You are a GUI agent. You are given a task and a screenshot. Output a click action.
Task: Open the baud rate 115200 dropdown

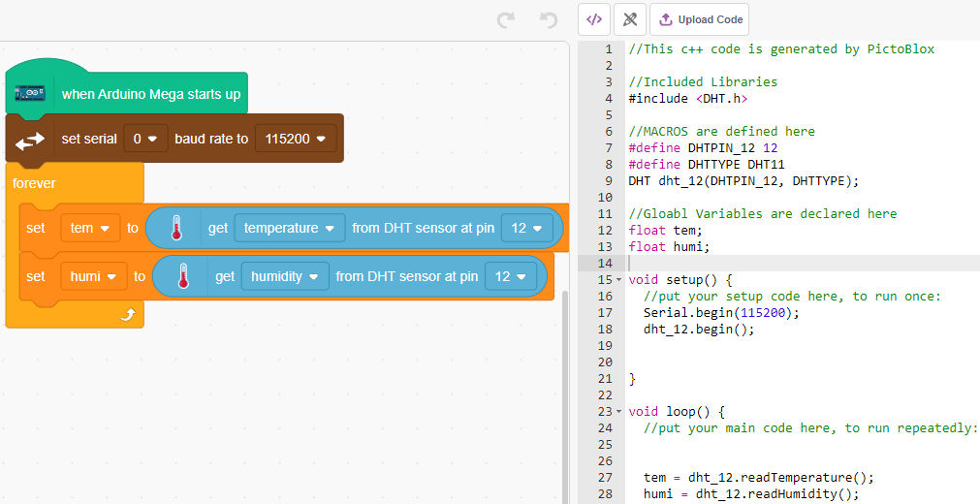point(296,139)
